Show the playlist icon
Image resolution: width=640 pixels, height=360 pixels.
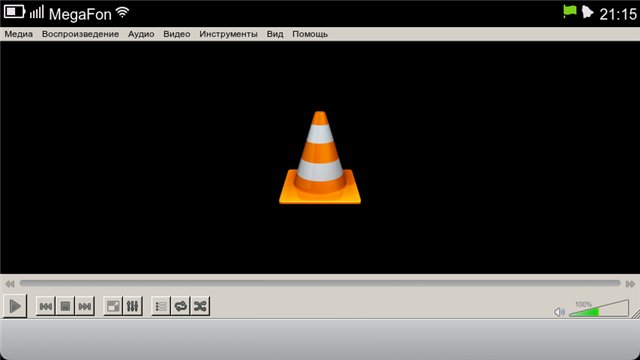tap(161, 306)
